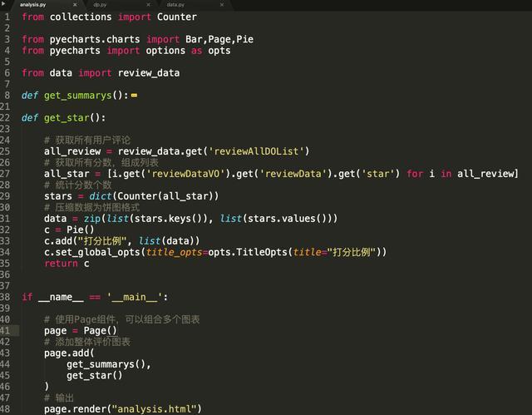
Task: Click 'return' keyword on line 35
Action: 61,264
